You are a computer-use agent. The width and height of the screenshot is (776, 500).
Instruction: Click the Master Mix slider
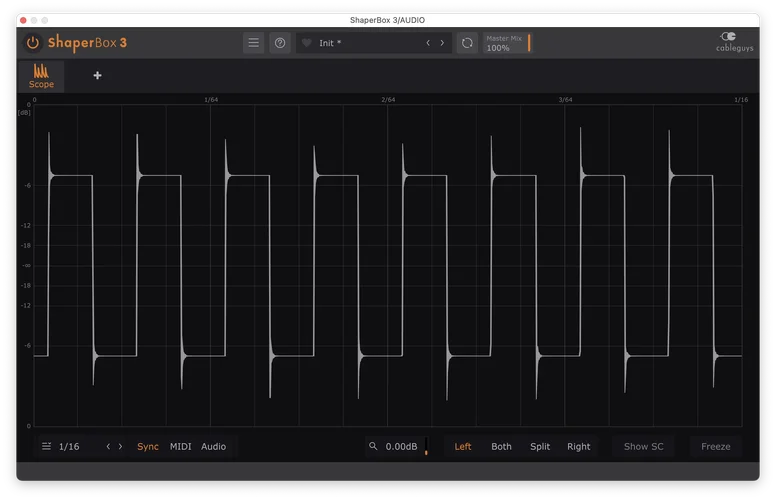coord(508,43)
